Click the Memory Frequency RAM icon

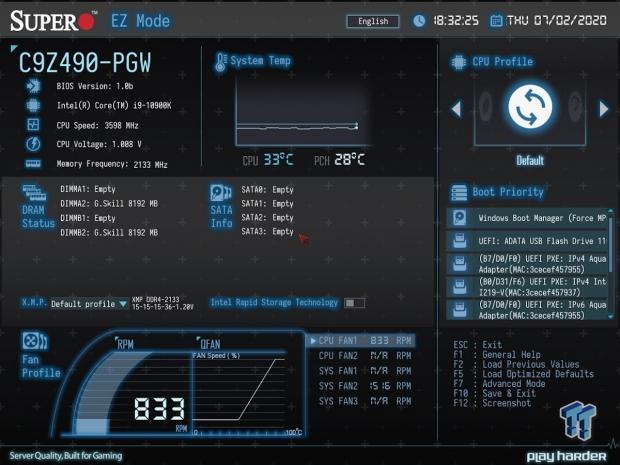tap(33, 163)
